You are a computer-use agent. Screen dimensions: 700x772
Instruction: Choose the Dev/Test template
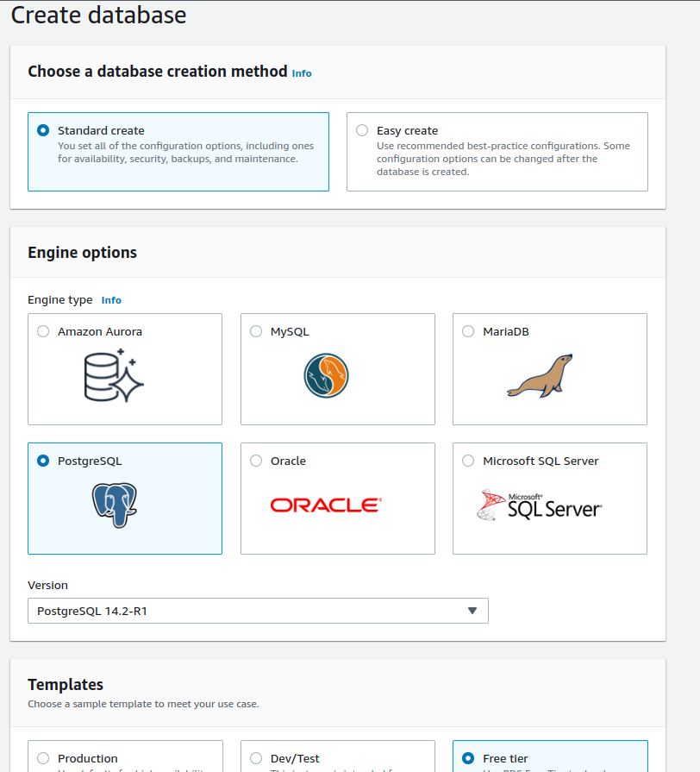[255, 757]
